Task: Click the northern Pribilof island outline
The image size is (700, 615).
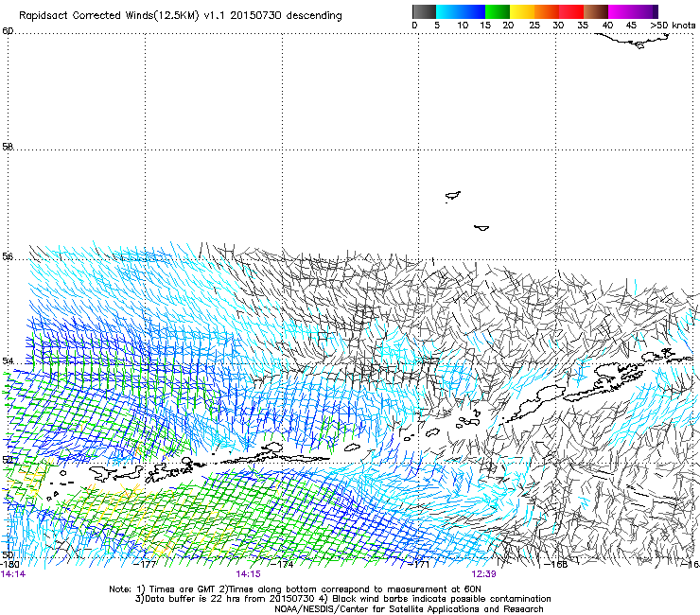Action: point(453,195)
